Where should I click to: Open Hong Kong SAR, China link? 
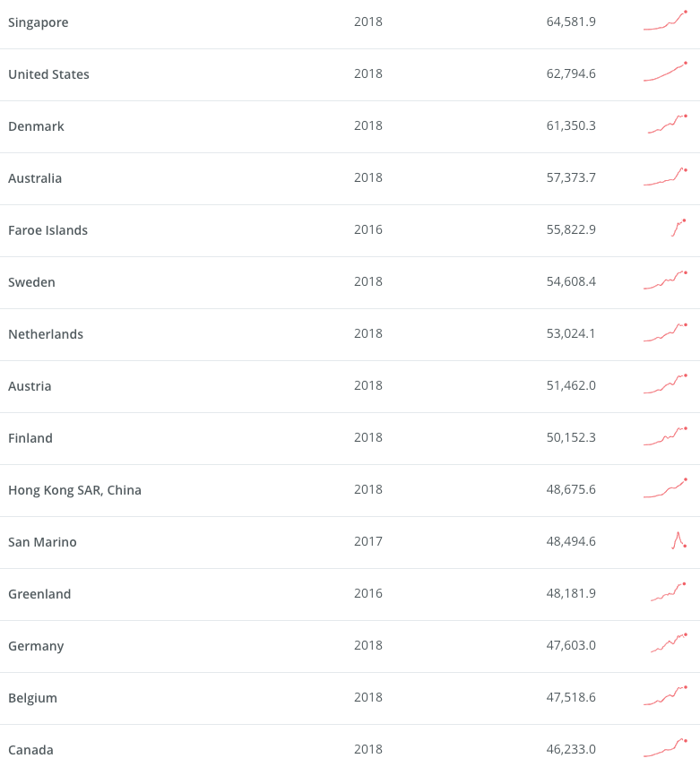coord(75,490)
